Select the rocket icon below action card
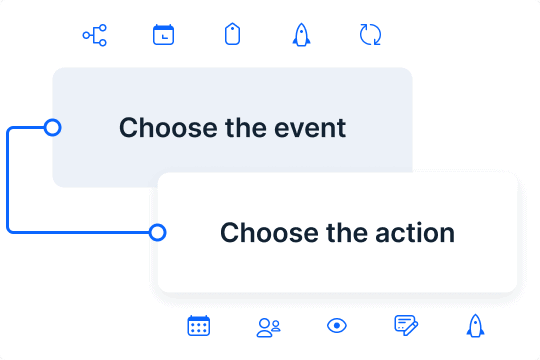 point(475,326)
